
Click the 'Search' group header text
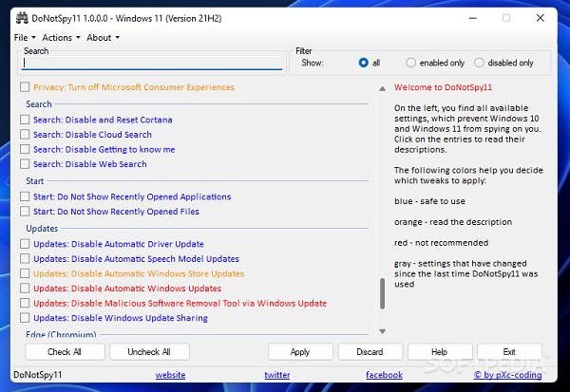point(39,103)
